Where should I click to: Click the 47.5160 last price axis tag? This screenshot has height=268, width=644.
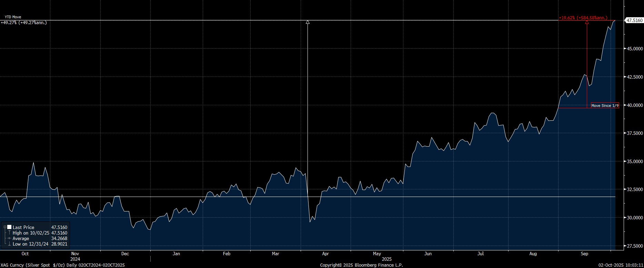[x=634, y=21]
